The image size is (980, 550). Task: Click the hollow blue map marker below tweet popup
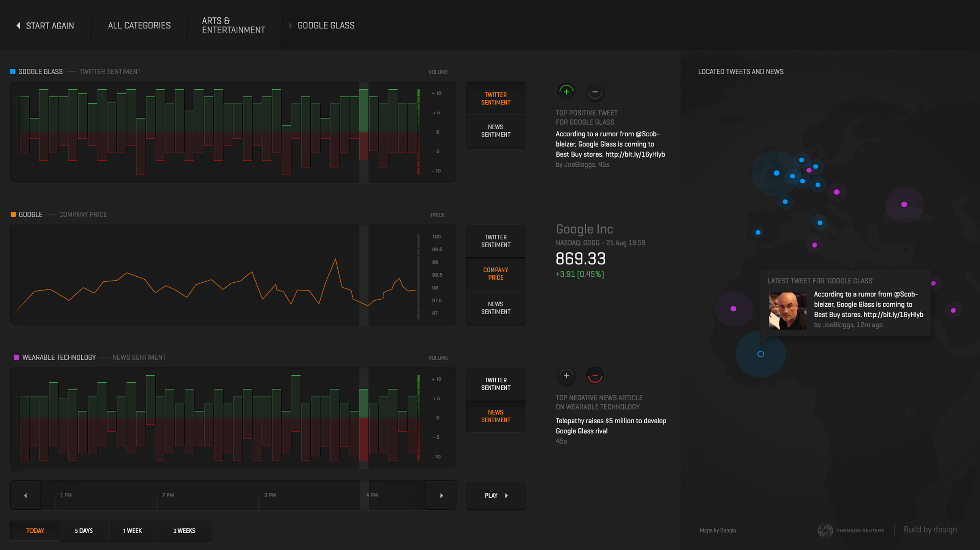760,354
